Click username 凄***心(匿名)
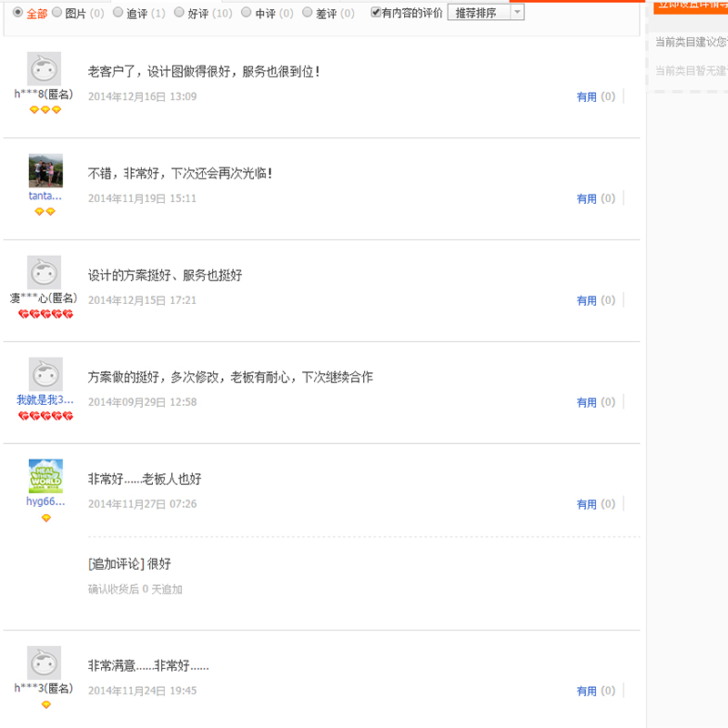The height and width of the screenshot is (728, 728). [44, 298]
